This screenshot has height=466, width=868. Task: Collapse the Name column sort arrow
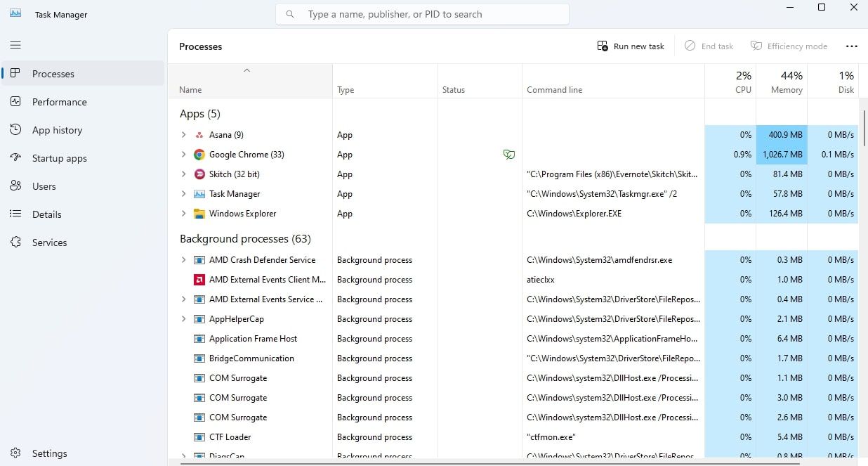pos(247,70)
